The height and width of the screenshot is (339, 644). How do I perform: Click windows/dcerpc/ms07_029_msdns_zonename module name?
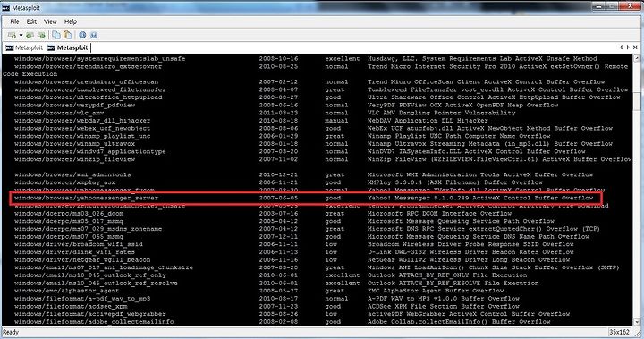(88, 229)
